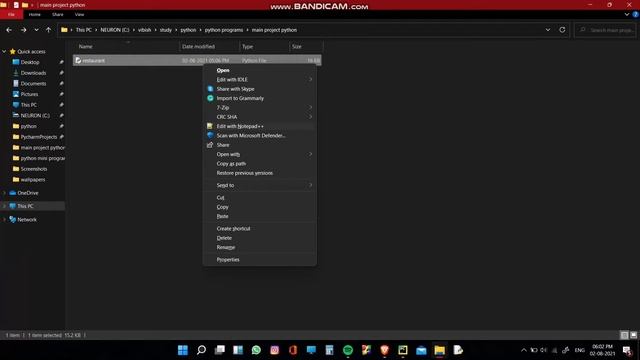Choose Cut in the context menu

(x=260, y=198)
